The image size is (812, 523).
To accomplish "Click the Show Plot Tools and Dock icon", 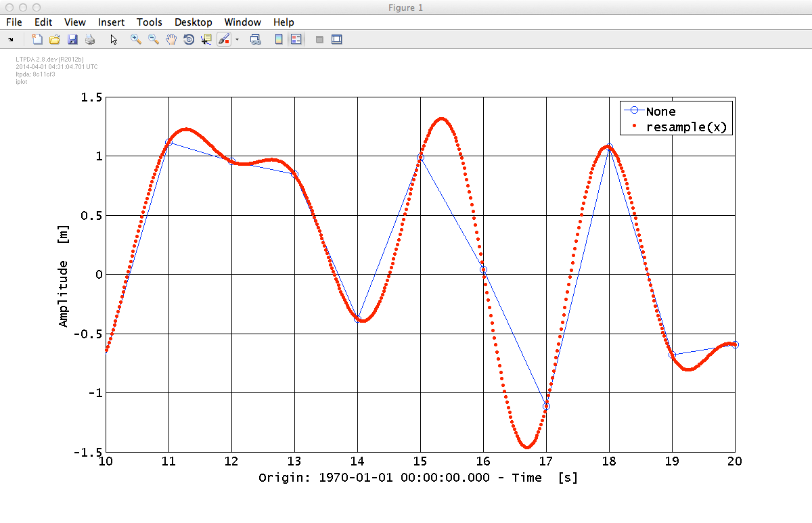I will coord(337,40).
